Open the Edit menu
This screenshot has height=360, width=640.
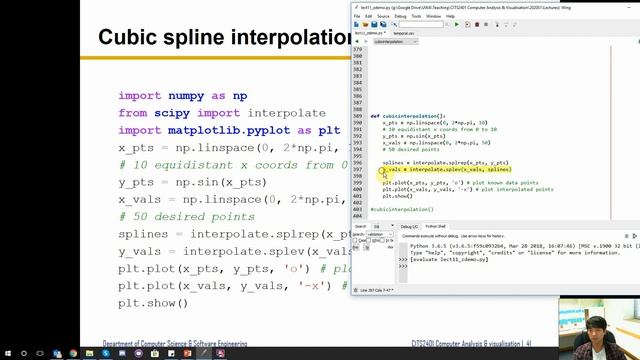coord(369,16)
